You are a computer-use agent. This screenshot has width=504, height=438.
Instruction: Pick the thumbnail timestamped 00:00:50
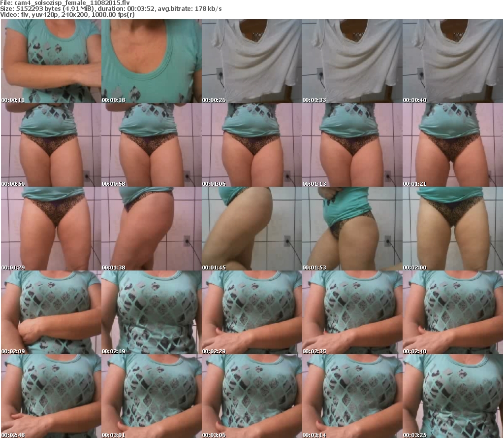tap(51, 145)
